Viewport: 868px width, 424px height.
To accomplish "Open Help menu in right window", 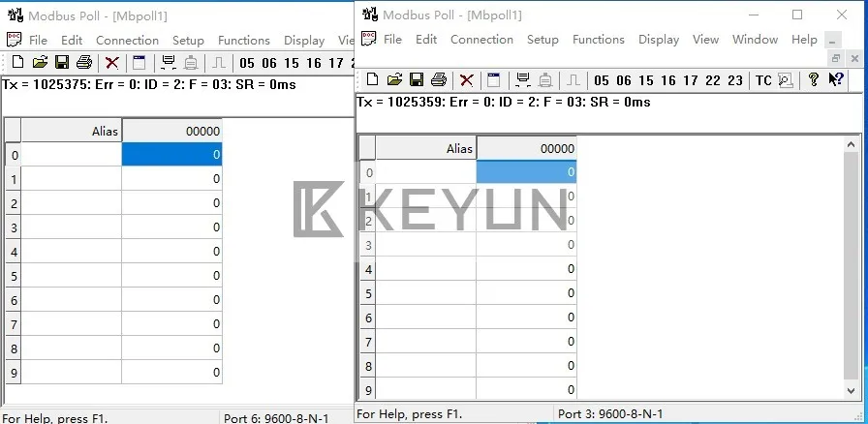I will [x=804, y=40].
